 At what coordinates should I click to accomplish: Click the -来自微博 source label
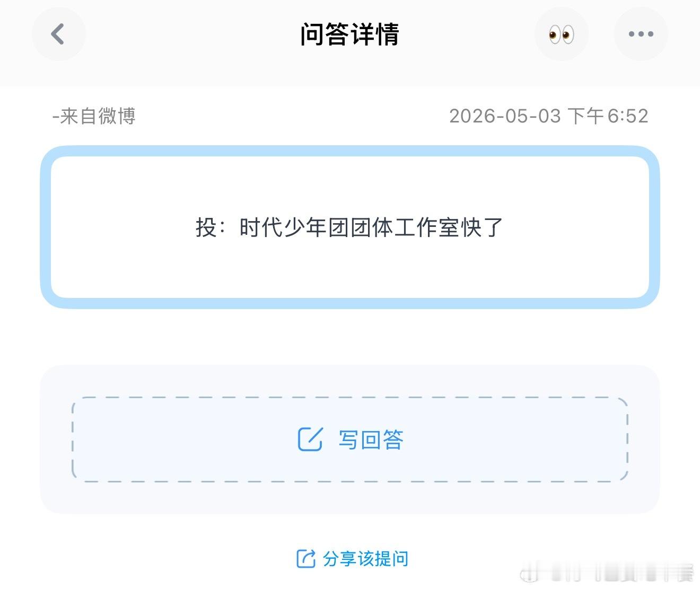click(94, 116)
